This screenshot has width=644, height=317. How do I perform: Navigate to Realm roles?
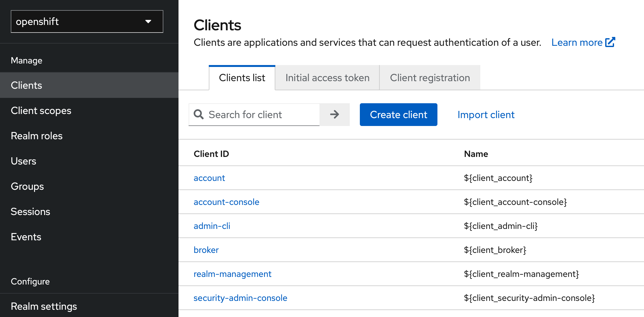[x=37, y=136]
